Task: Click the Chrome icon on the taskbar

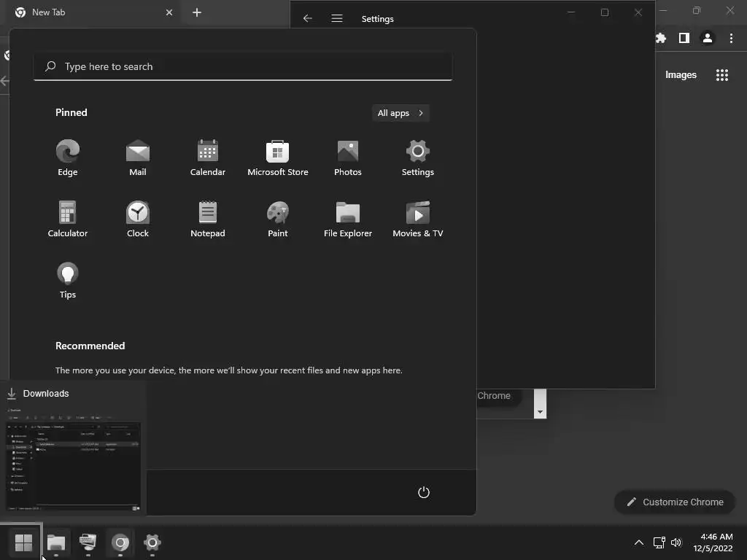Action: click(120, 542)
